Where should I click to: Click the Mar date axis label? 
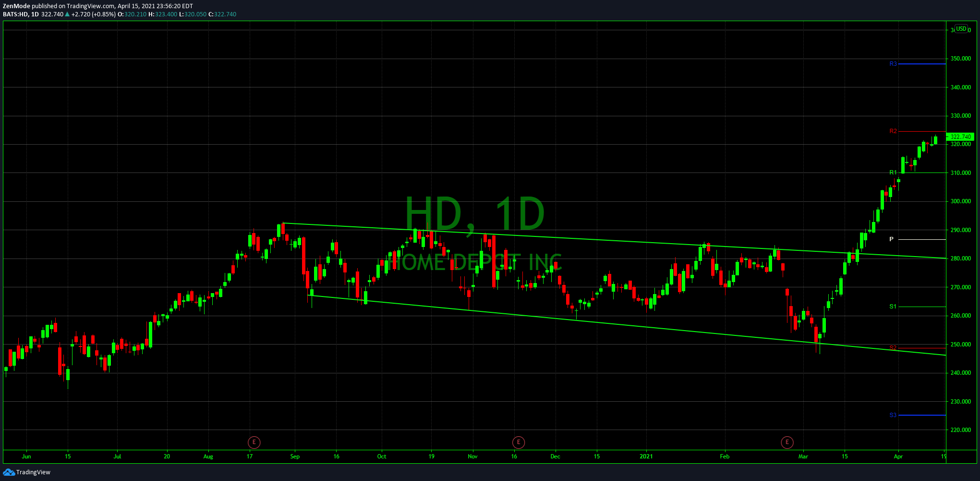pos(803,456)
